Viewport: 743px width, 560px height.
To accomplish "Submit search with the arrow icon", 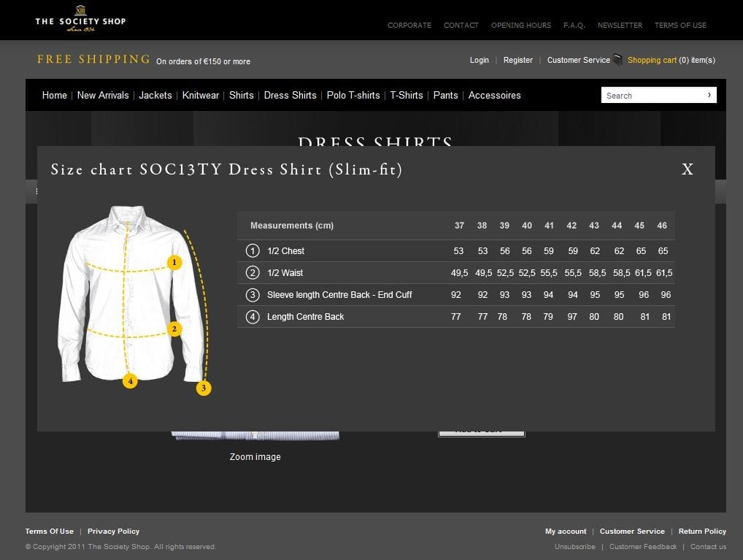I will pos(709,95).
